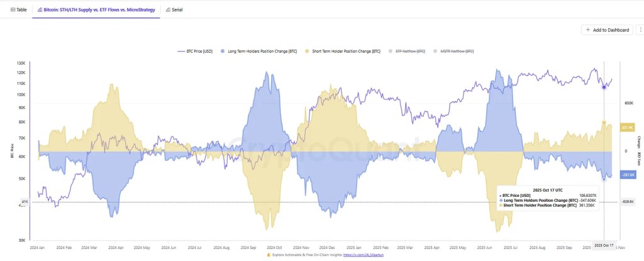
Task: Click the blue -287.6K value badge on right axis
Action: [x=627, y=174]
